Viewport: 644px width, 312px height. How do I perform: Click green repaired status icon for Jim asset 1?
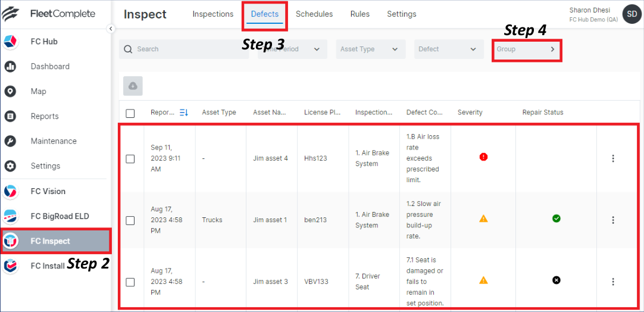(x=556, y=219)
